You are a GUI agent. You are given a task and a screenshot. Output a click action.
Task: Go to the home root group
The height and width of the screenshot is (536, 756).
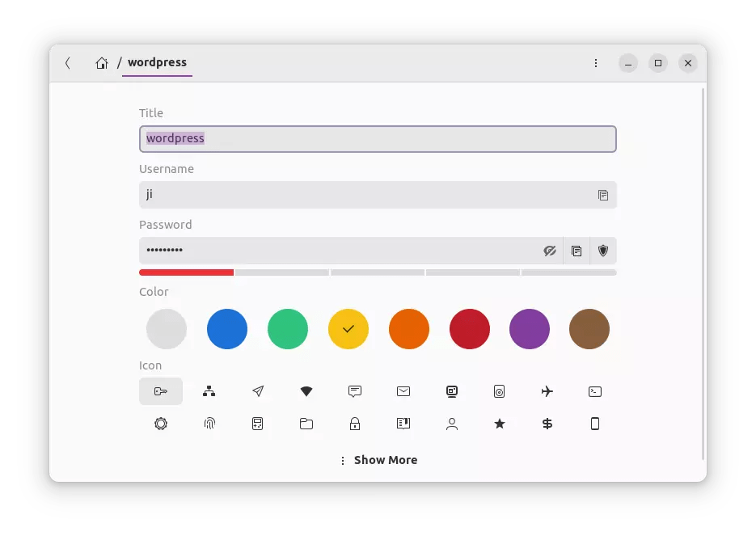tap(101, 63)
